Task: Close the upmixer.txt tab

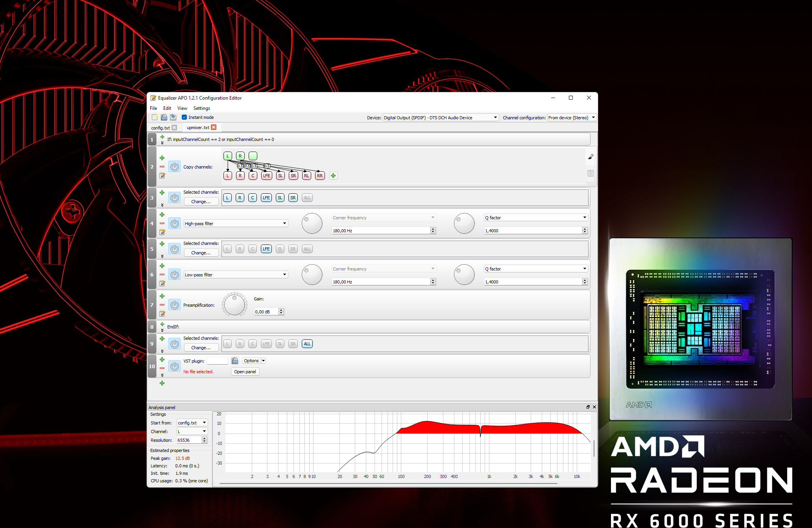Action: [214, 127]
